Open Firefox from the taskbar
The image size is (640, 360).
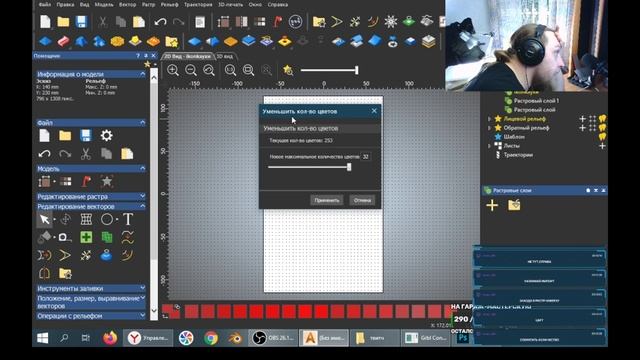coord(110,338)
